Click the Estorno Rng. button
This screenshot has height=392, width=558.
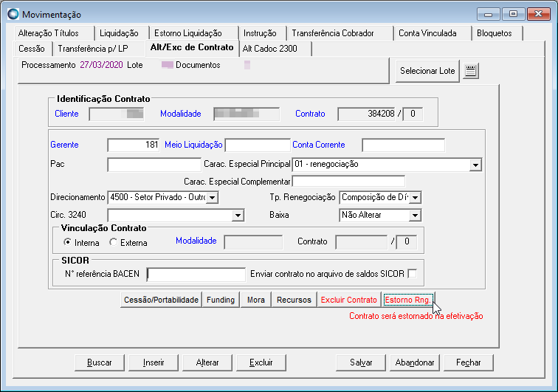[408, 300]
